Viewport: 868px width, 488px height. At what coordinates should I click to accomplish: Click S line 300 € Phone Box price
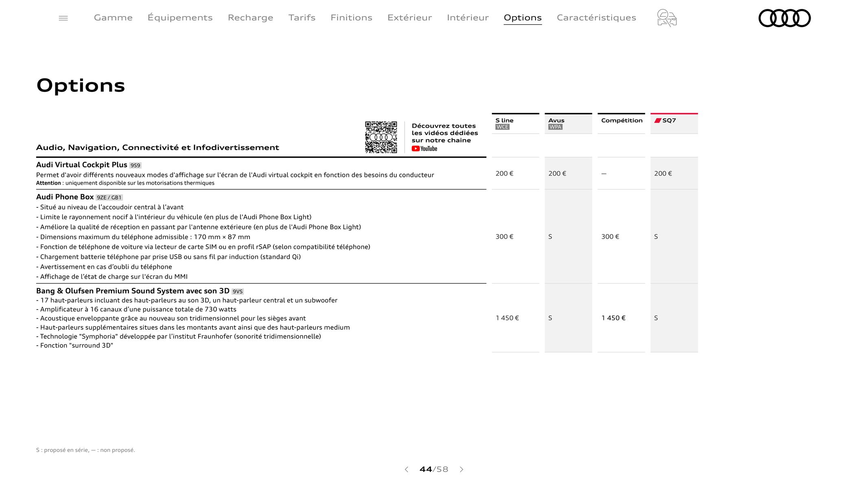[x=504, y=237]
